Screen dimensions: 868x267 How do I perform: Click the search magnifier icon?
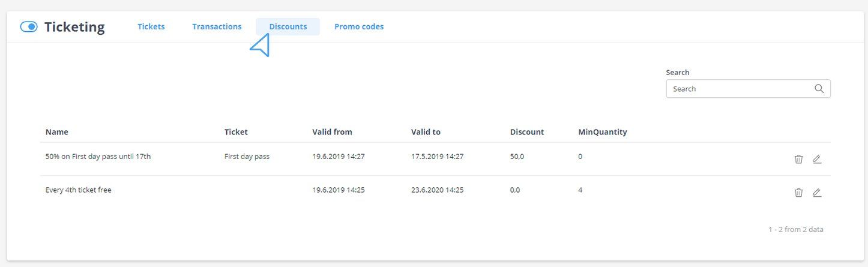(819, 89)
